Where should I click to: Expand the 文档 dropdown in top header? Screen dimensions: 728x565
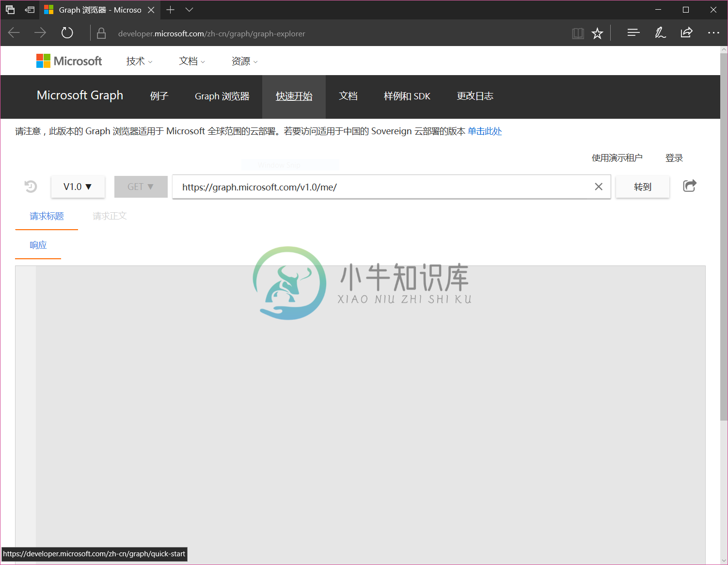pyautogui.click(x=192, y=61)
